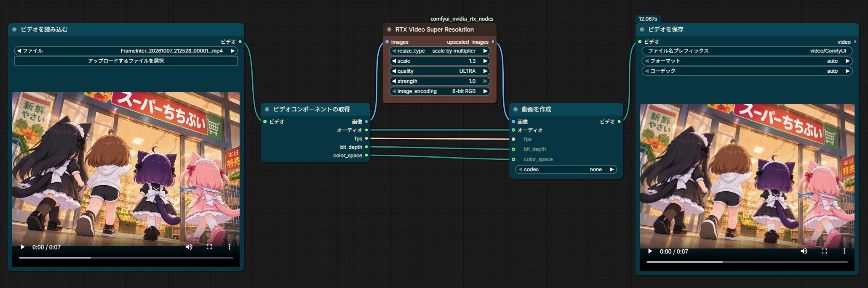Open the ファイル dropdown showing FrameInter mp4

click(126, 51)
